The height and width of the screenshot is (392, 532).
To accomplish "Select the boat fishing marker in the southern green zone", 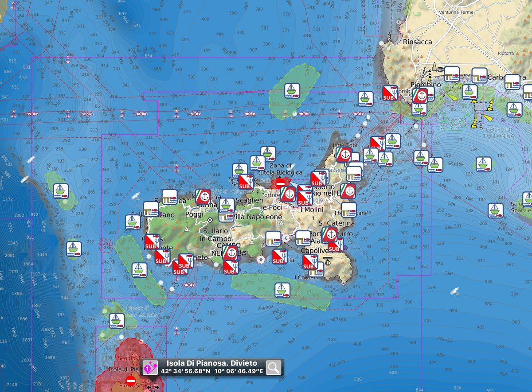I will tap(282, 290).
